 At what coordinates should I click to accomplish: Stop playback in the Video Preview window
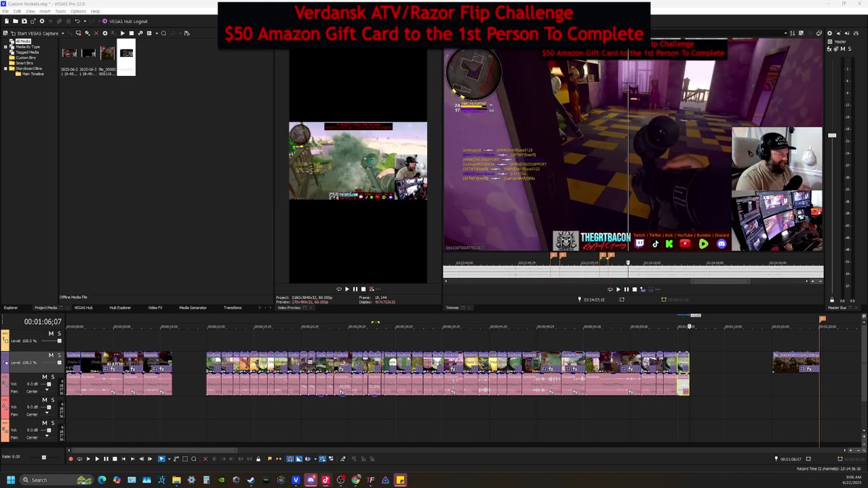click(x=363, y=289)
